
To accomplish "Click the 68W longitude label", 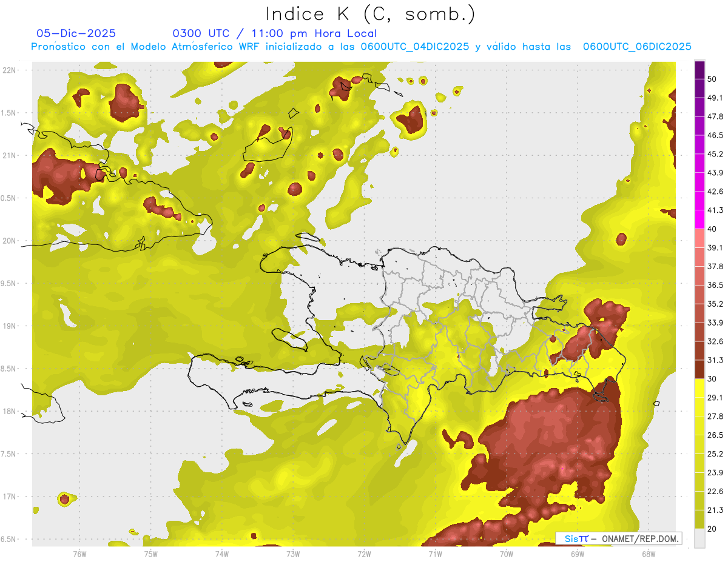I will (649, 554).
